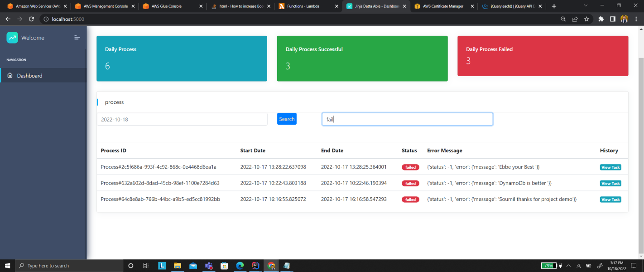Screen dimensions: 644x272
Task: Switch to AWS Glue Console tab
Action: [x=173, y=6]
